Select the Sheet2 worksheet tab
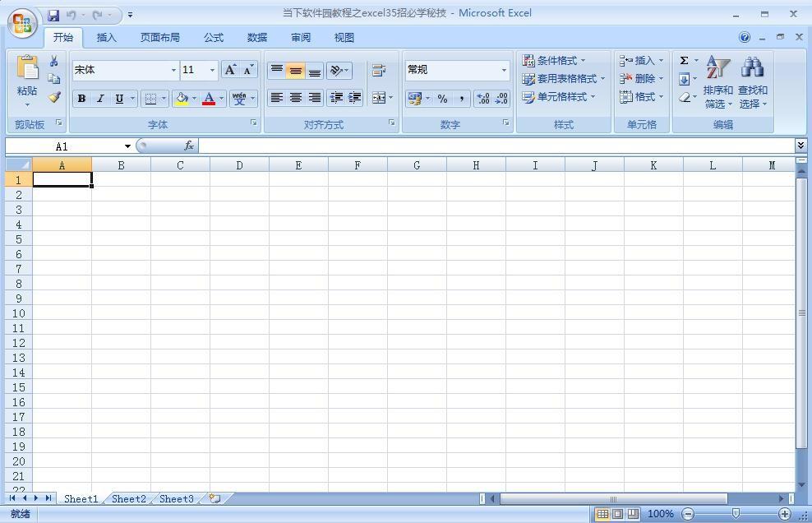 [x=129, y=498]
